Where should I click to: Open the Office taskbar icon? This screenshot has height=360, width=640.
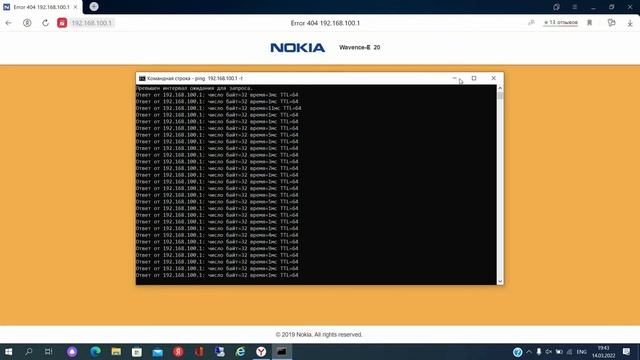click(x=199, y=351)
